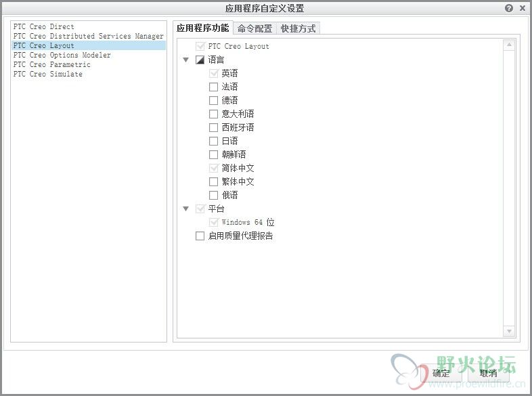Select PTC Creo Parametric in the list
The width and height of the screenshot is (532, 396).
pos(89,64)
